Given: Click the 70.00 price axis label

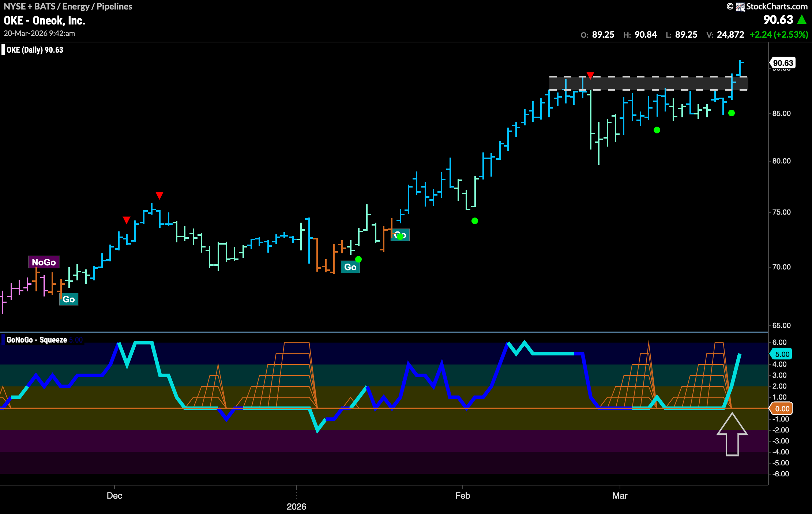Looking at the screenshot, I should coord(782,267).
